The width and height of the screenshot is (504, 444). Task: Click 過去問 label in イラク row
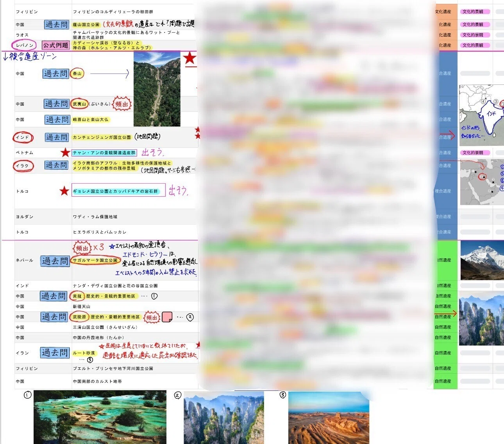click(57, 165)
